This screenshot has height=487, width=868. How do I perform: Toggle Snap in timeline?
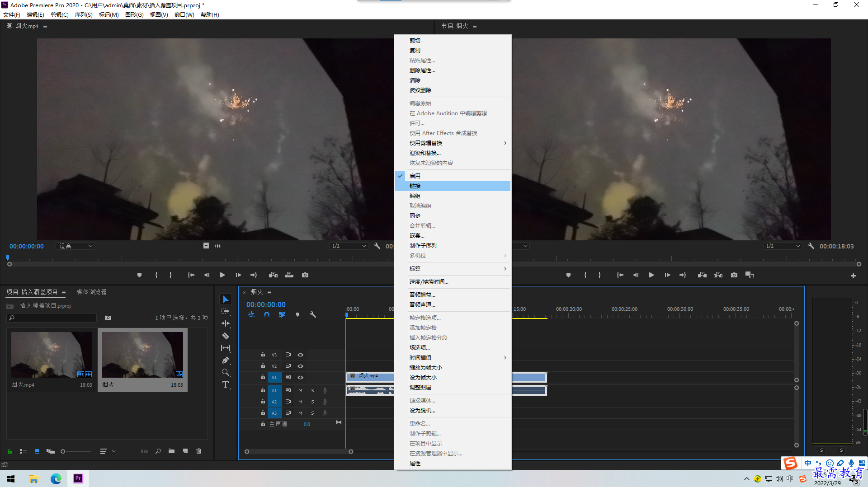pos(267,314)
